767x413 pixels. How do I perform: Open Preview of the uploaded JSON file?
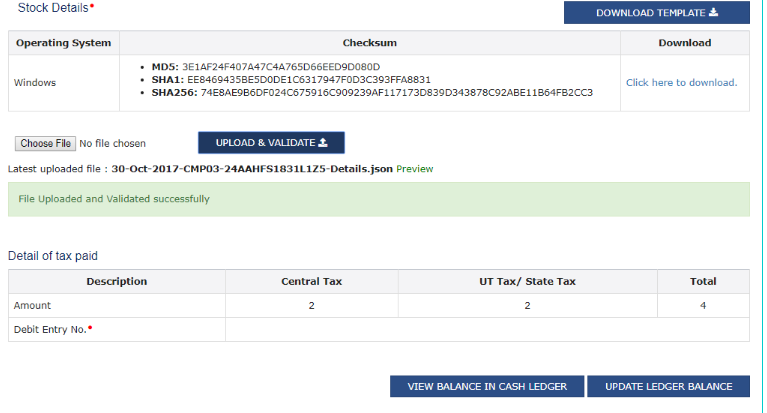[x=415, y=169]
